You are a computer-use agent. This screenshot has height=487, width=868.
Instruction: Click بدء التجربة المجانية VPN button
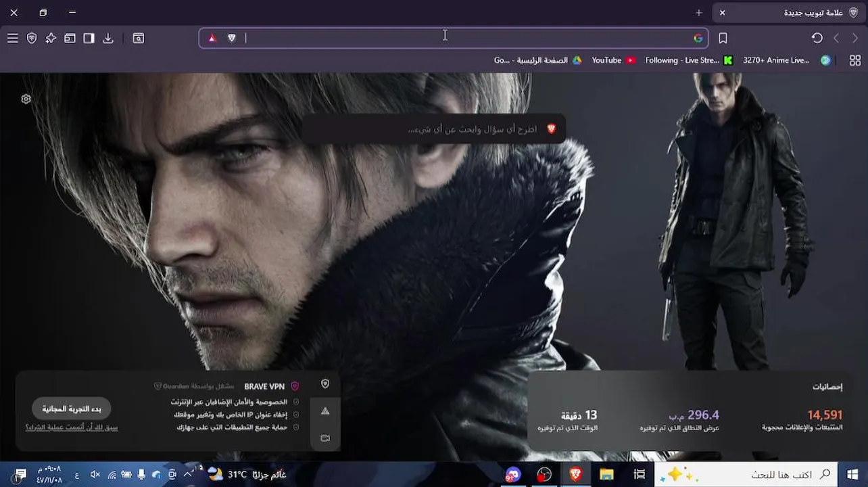(72, 409)
